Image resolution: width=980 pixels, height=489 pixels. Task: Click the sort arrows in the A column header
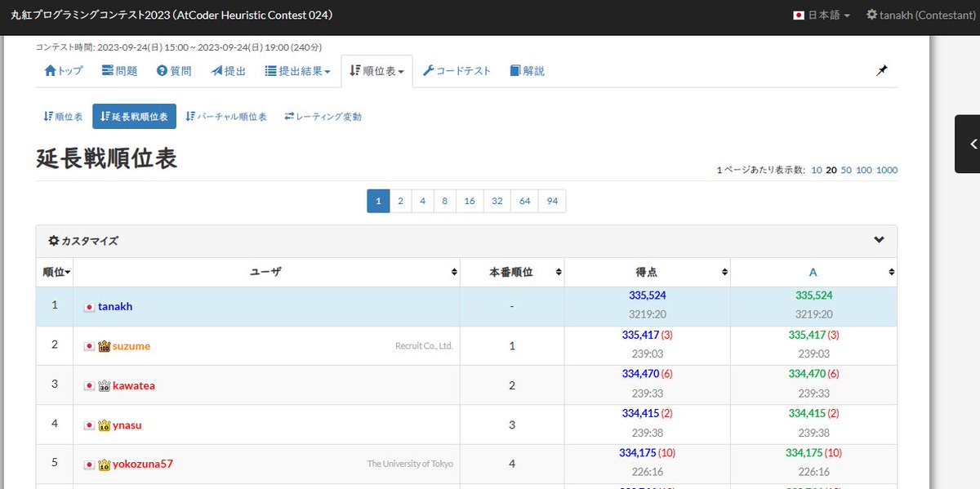(891, 272)
